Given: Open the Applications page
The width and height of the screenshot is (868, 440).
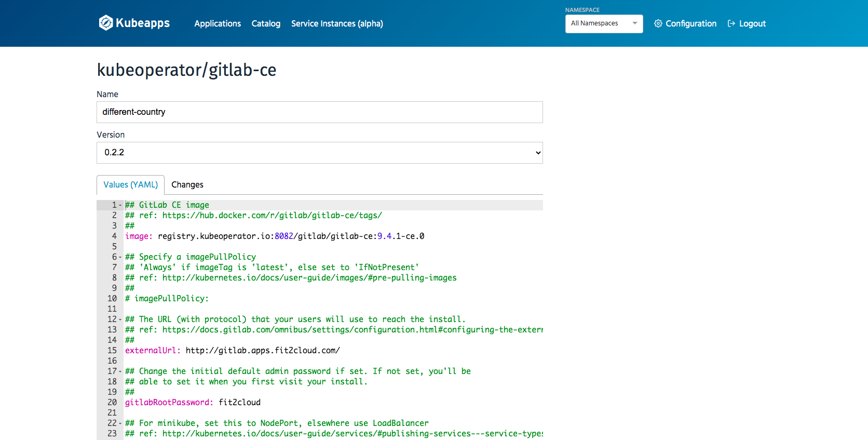Looking at the screenshot, I should point(218,23).
